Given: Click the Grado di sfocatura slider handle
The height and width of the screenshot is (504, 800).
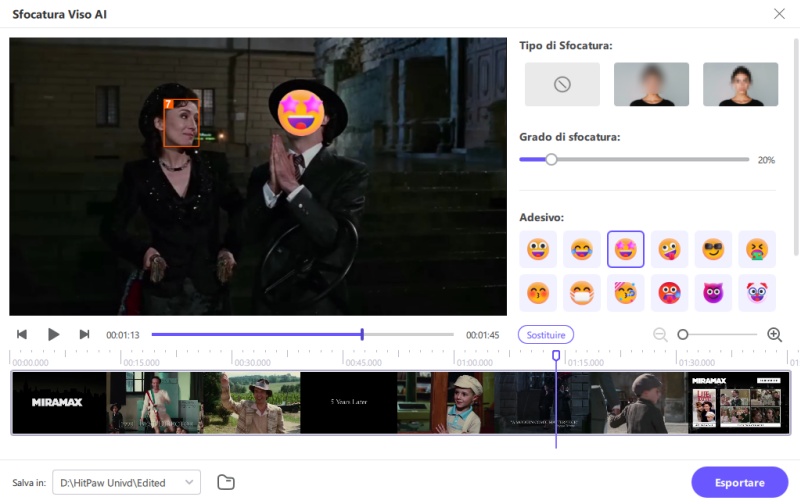Looking at the screenshot, I should click(551, 159).
